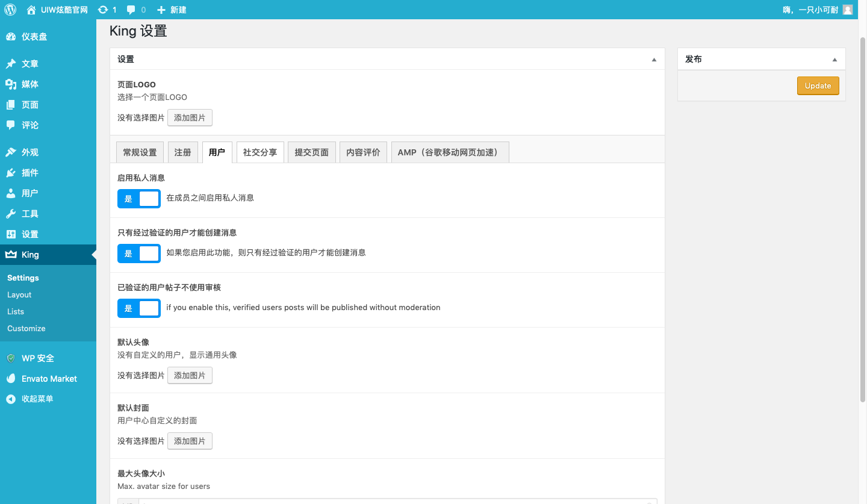This screenshot has width=867, height=504.
Task: Collapse the 设置 panel arrow
Action: [x=654, y=60]
